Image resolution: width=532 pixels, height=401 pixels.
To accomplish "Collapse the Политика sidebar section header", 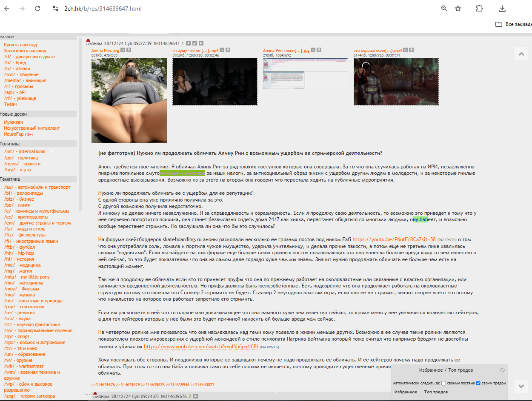I will (x=38, y=144).
